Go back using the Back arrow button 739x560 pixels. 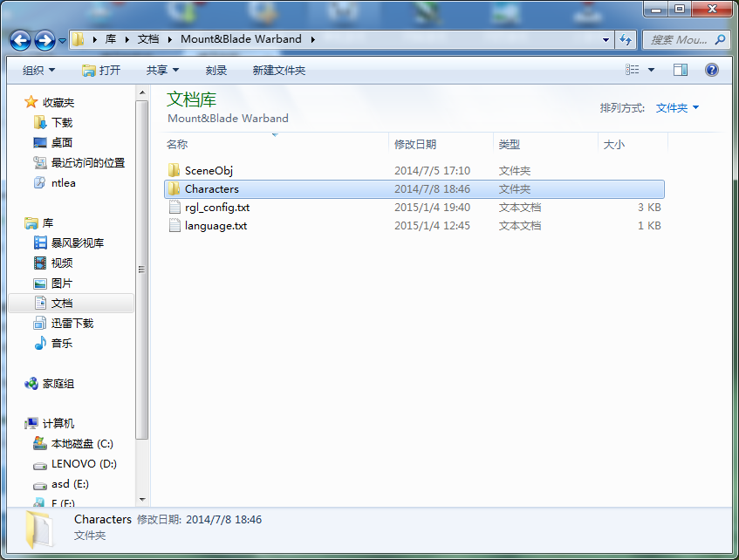pos(20,40)
